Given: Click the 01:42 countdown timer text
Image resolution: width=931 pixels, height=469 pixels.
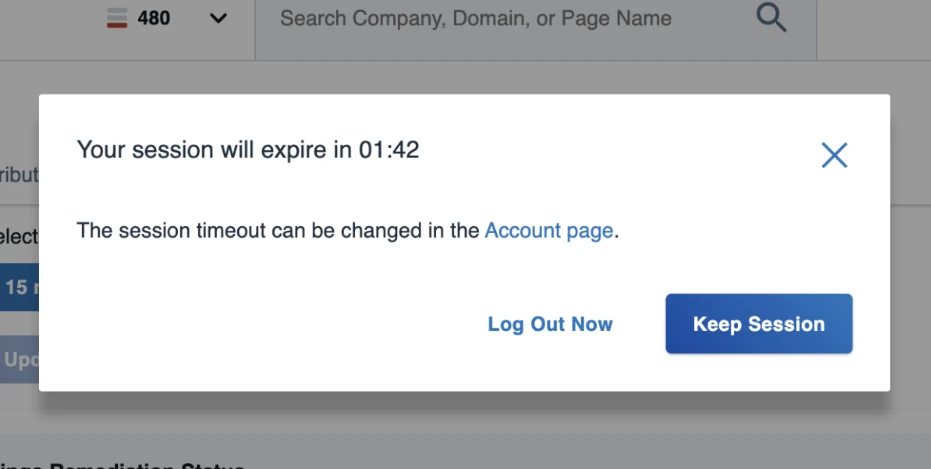Looking at the screenshot, I should 389,150.
